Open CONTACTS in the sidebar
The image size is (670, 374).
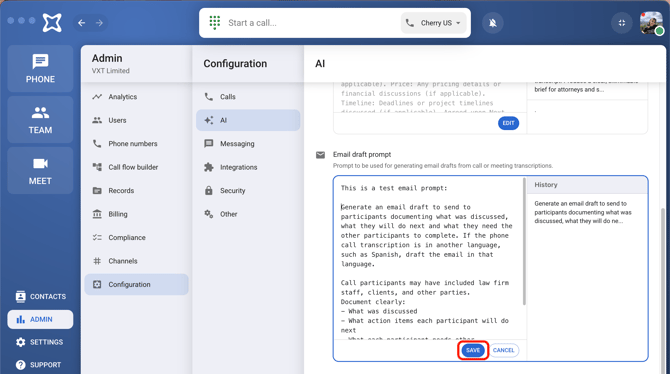pyautogui.click(x=40, y=296)
